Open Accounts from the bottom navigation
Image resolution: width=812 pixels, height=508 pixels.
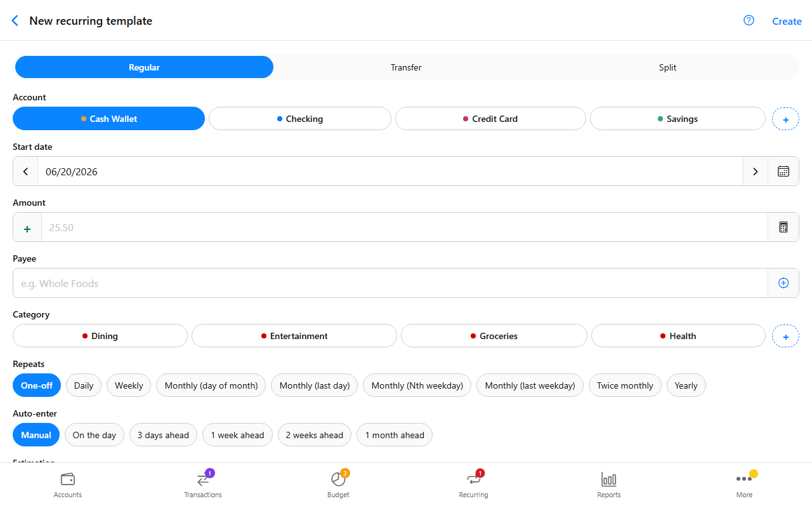click(68, 485)
